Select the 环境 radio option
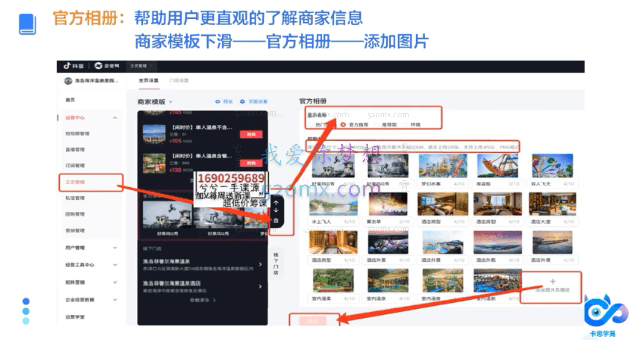The width and height of the screenshot is (644, 340). click(x=406, y=124)
